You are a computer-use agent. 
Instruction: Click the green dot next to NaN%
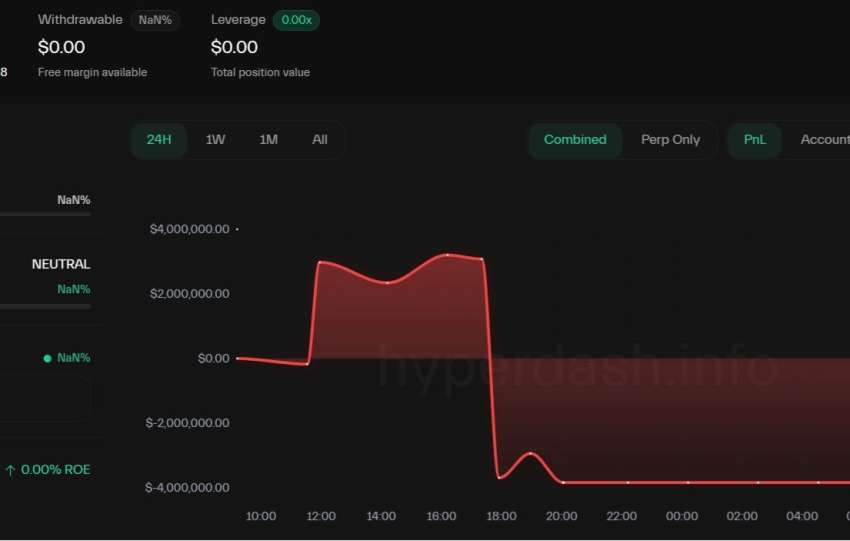click(x=47, y=358)
